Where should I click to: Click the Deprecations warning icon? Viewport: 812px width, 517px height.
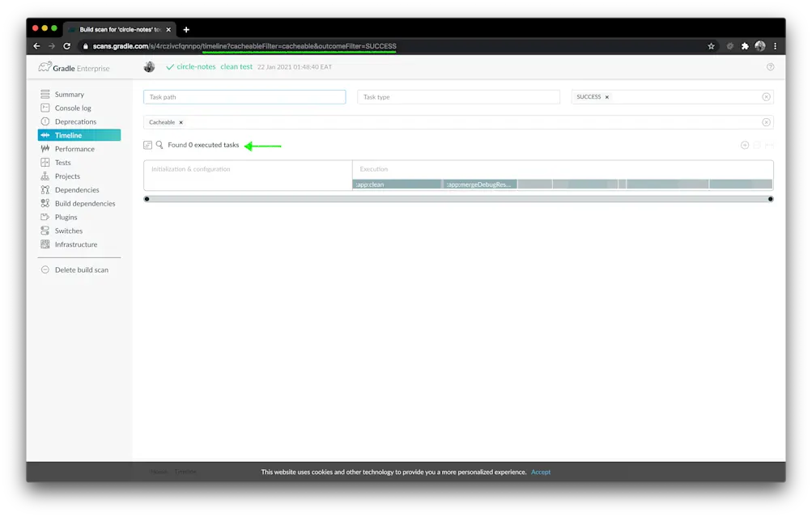click(x=45, y=121)
